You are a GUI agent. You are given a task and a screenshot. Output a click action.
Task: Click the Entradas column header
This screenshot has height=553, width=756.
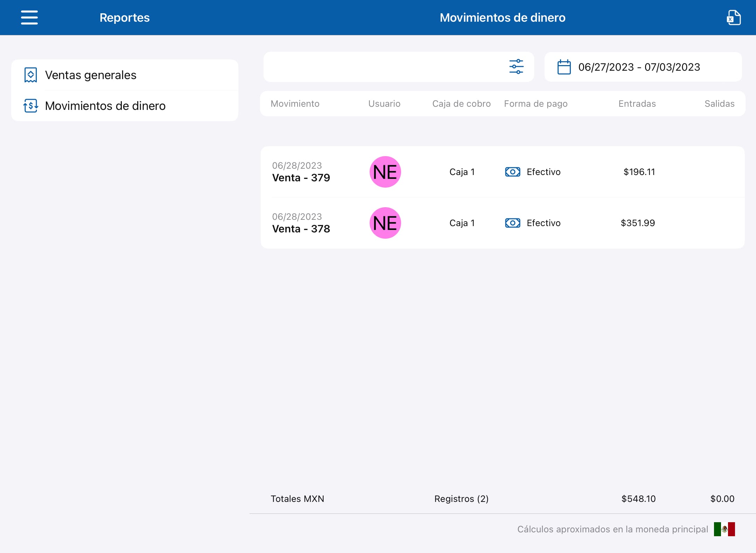(637, 104)
